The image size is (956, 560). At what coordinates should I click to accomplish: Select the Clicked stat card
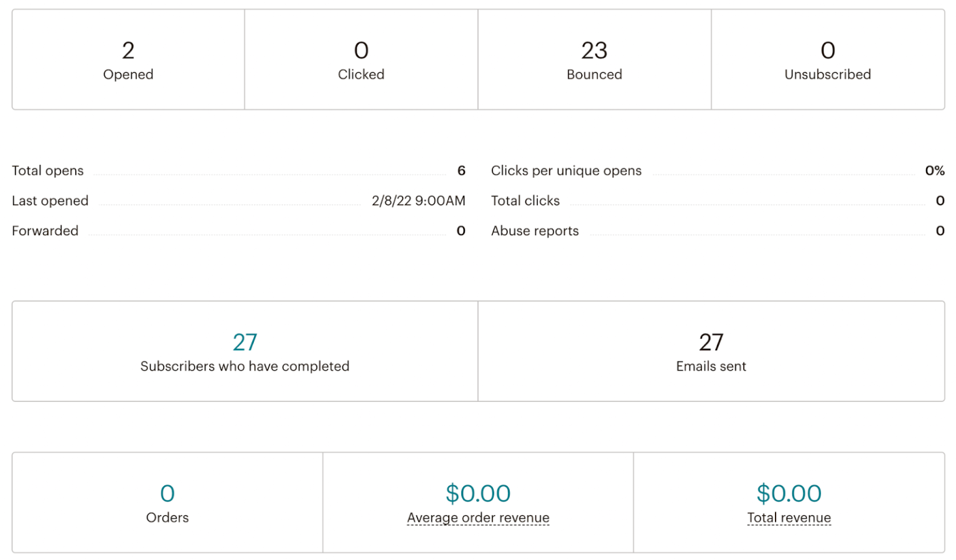pos(361,59)
